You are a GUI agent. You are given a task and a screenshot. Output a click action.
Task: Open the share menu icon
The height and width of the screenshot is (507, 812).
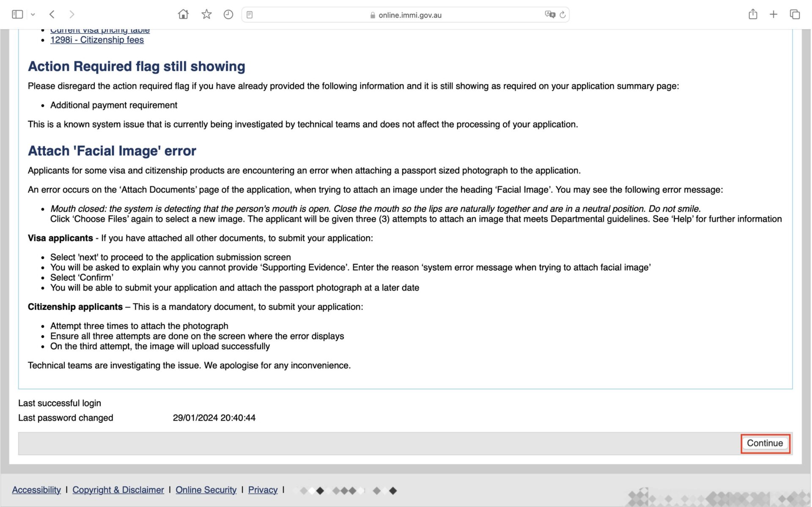753,14
